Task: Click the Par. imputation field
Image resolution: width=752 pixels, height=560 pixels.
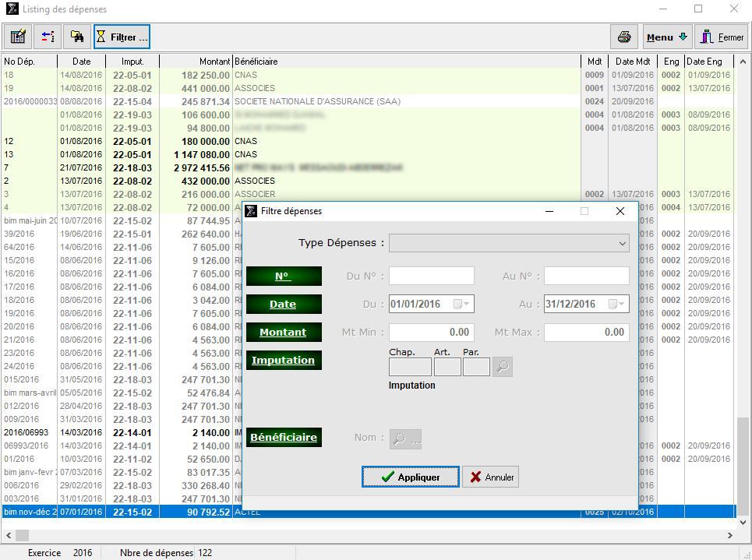Action: coord(477,367)
